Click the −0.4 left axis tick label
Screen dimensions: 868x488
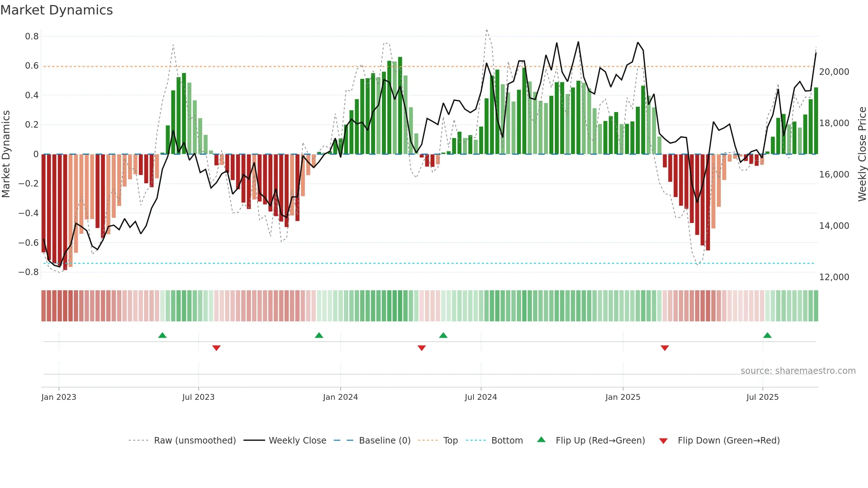pyautogui.click(x=29, y=213)
